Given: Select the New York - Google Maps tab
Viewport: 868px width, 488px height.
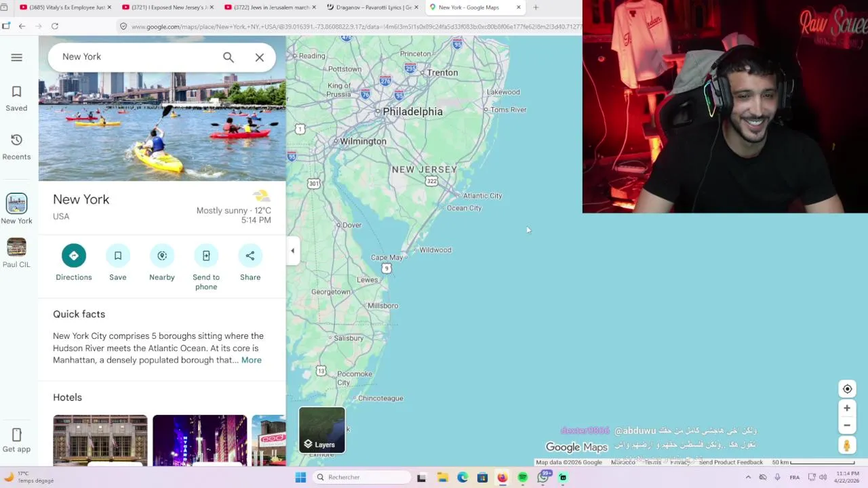Looking at the screenshot, I should (x=475, y=7).
